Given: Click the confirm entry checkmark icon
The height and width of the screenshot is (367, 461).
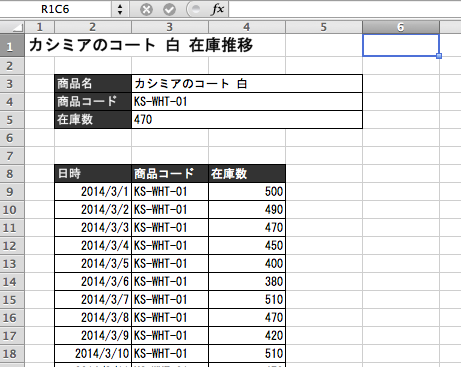Looking at the screenshot, I should (x=169, y=9).
